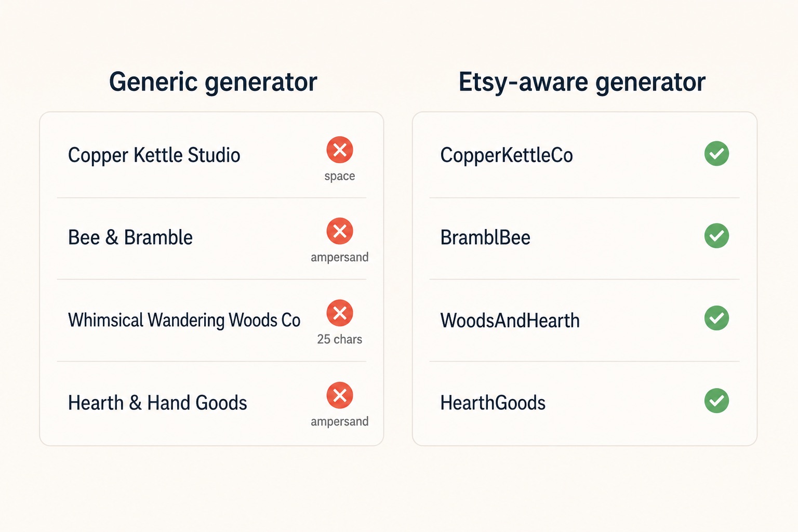
Task: Click the green checkmark beside WoodsAndHearth
Action: coord(716,318)
